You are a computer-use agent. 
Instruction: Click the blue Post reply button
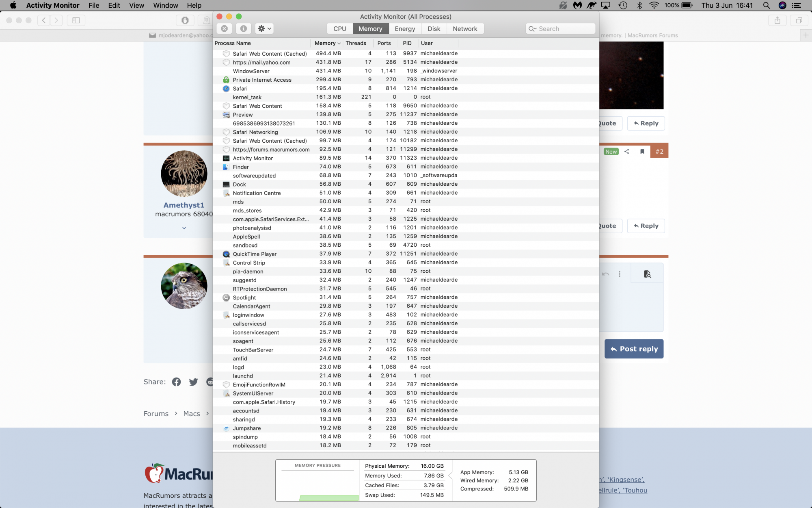point(634,349)
